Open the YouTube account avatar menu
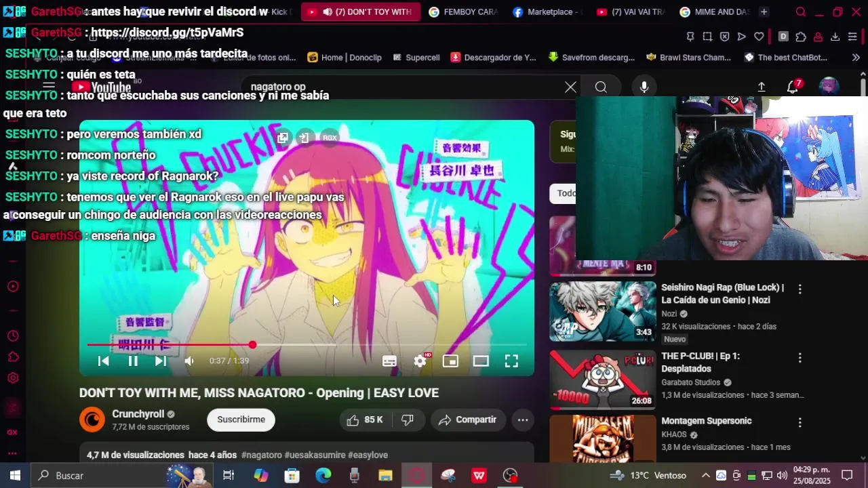Image resolution: width=868 pixels, height=488 pixels. coord(829,87)
